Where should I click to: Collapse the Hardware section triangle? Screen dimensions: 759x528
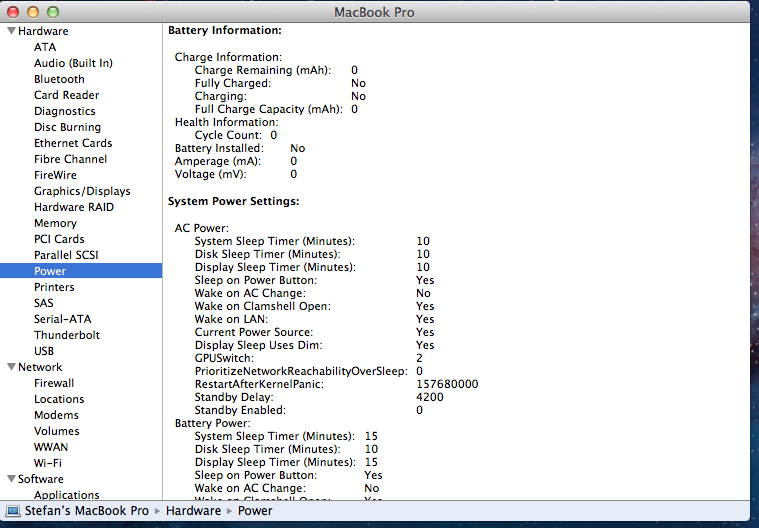tap(12, 31)
